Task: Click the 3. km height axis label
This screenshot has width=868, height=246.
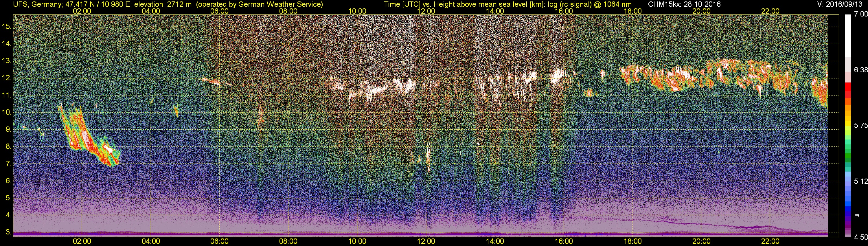Action: [x=8, y=232]
